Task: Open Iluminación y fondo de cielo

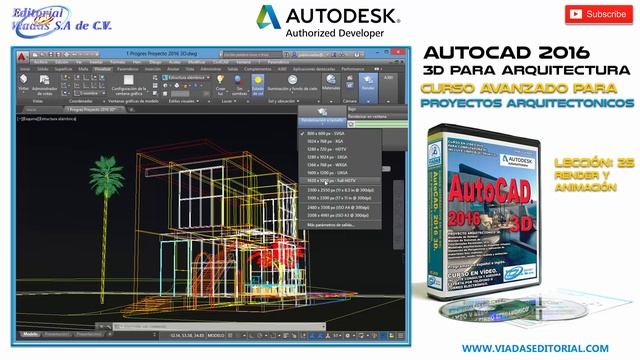Action: tap(292, 83)
